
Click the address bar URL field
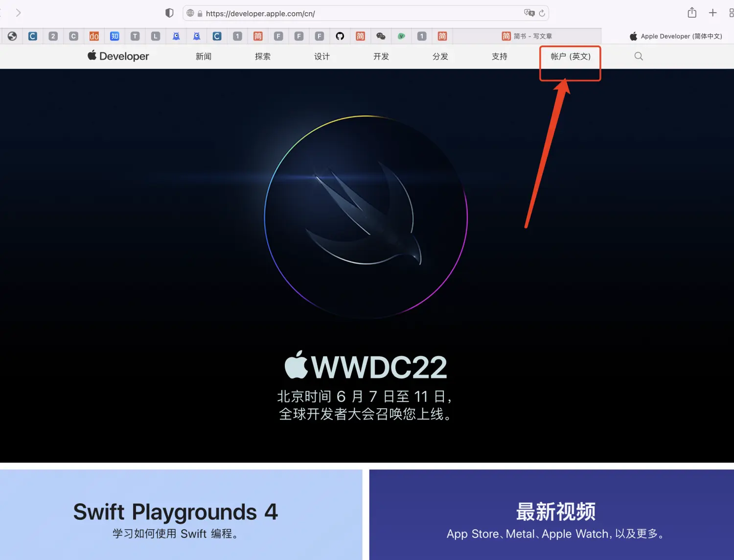click(343, 14)
